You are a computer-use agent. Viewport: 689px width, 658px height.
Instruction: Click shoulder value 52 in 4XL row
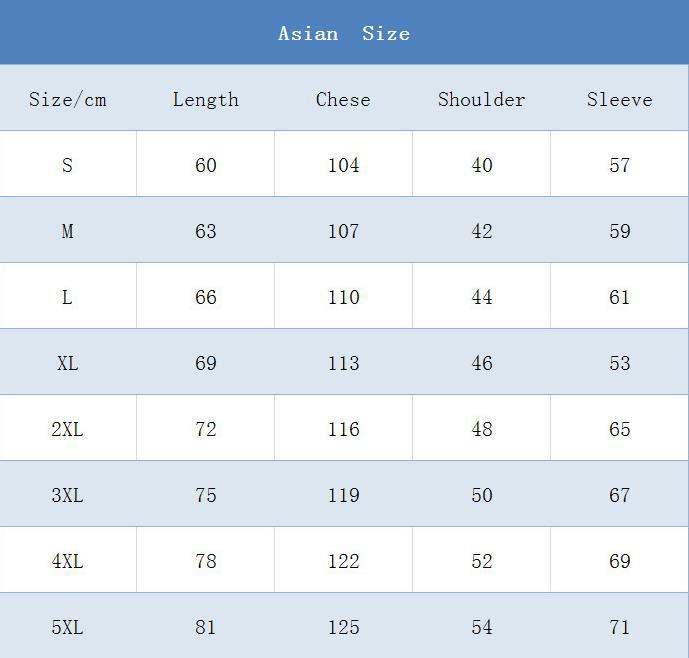481,561
